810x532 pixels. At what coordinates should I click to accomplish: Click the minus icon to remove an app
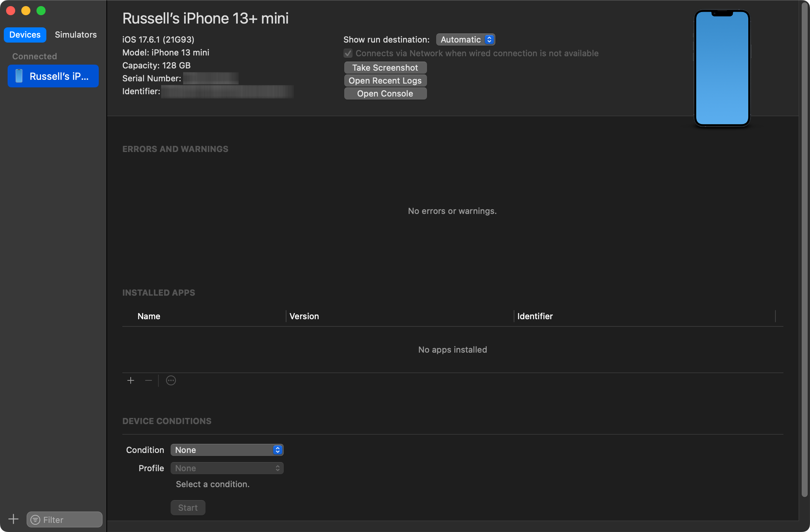point(149,380)
